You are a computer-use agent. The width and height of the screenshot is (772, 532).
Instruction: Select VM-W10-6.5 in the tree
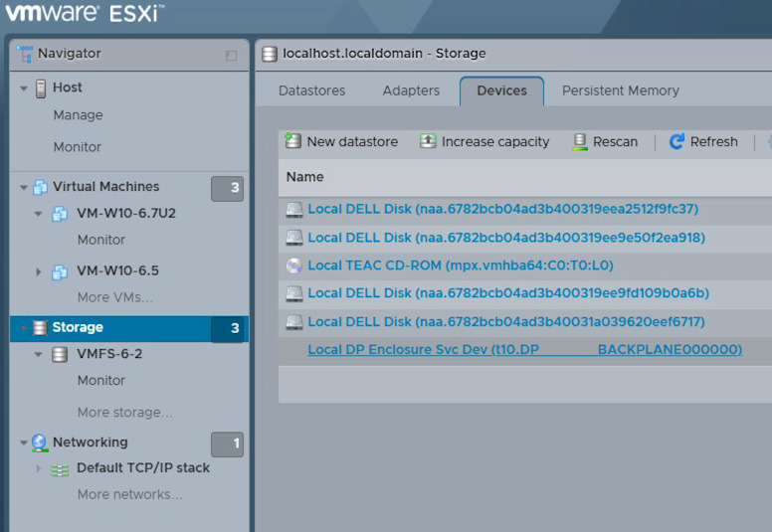[x=117, y=270]
